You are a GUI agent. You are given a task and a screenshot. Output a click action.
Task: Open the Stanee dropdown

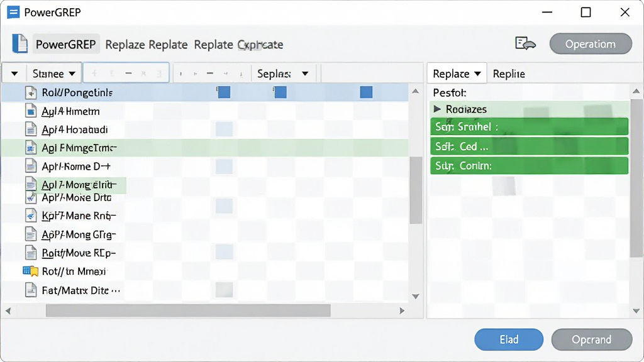click(x=54, y=74)
